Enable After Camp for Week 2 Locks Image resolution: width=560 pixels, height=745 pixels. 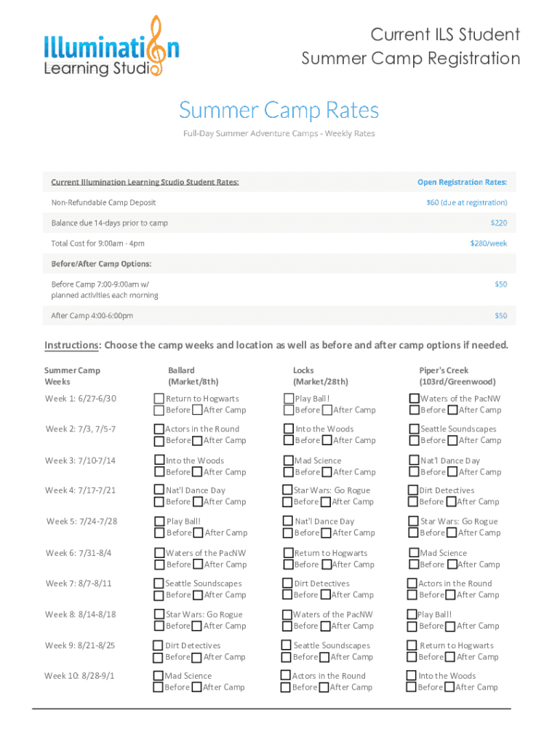327,441
